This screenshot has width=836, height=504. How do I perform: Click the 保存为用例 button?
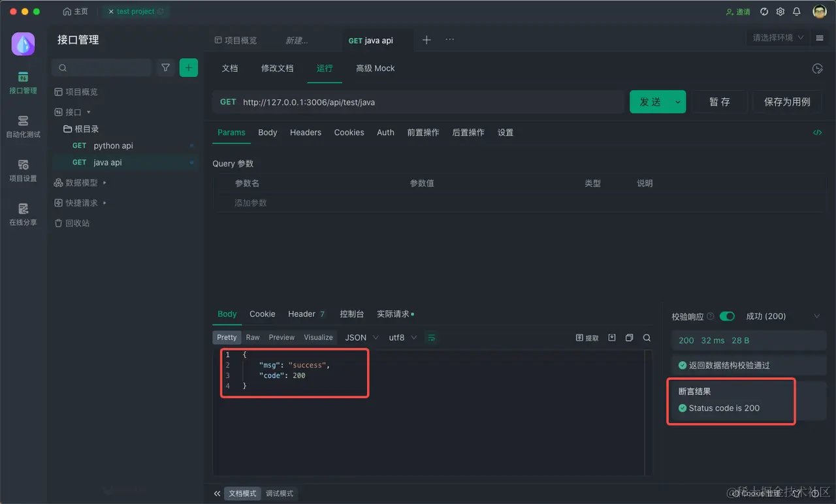click(x=787, y=102)
